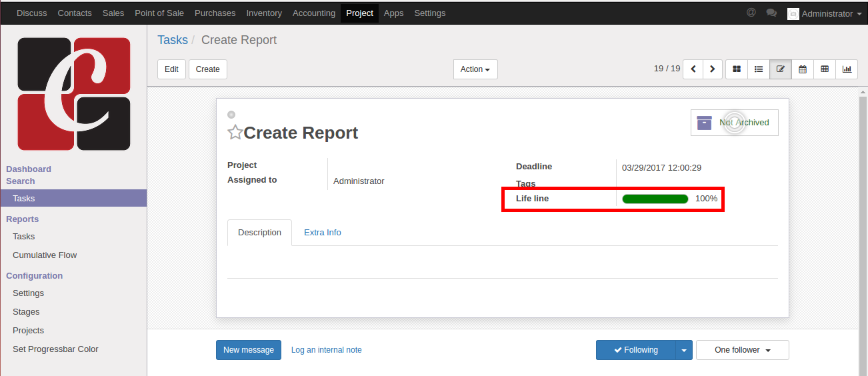Click the Edit button
Screen dimensions: 868x376
pyautogui.click(x=171, y=69)
